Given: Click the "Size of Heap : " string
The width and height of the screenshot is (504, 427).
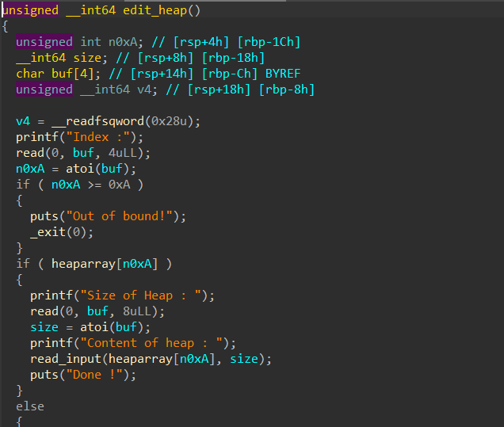Looking at the screenshot, I should coord(141,295).
